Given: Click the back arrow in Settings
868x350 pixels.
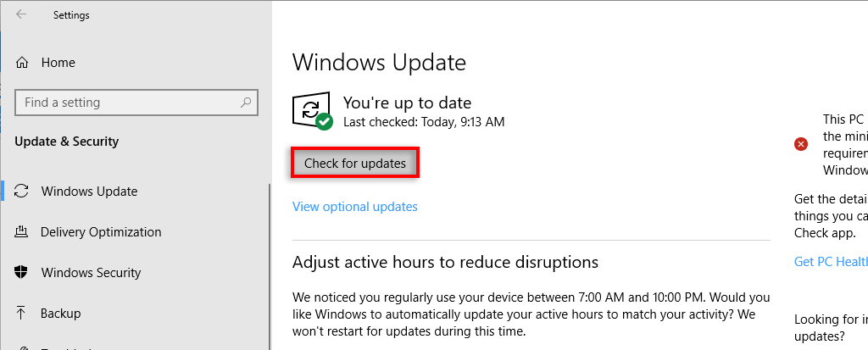Looking at the screenshot, I should pyautogui.click(x=20, y=14).
